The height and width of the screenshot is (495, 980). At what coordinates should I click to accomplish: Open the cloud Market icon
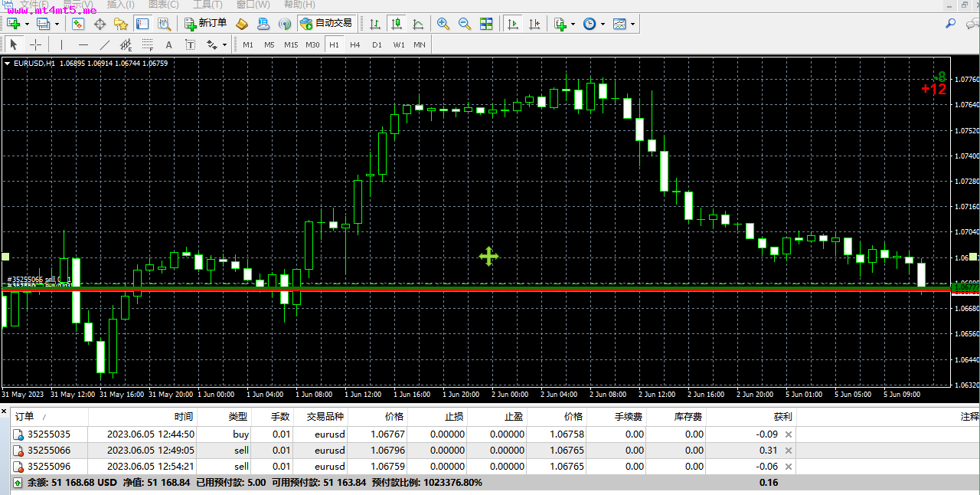263,24
